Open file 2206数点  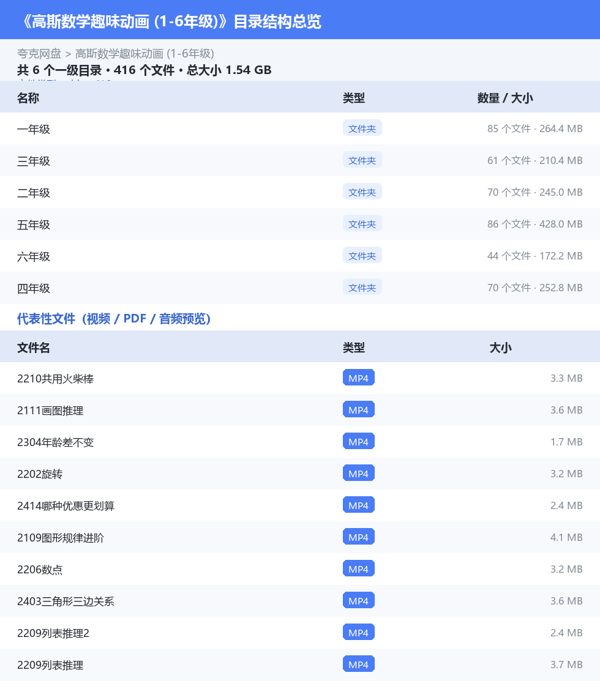[x=40, y=570]
